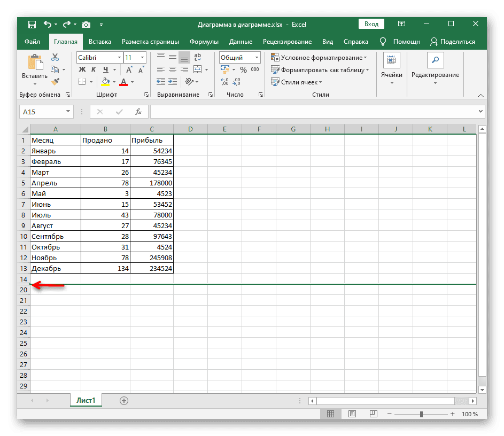This screenshot has width=504, height=436.
Task: Open the Формулы ribbon tab
Action: coord(204,42)
